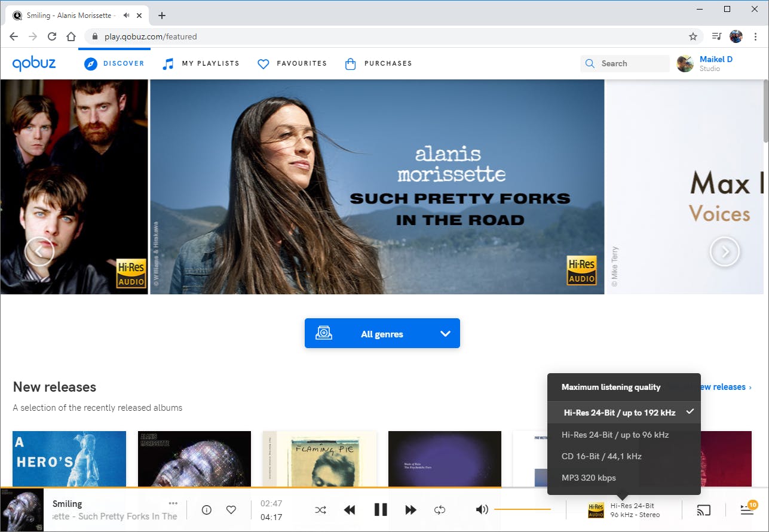Image resolution: width=769 pixels, height=532 pixels.
Task: Open the Max Voices featured banner
Action: point(684,187)
